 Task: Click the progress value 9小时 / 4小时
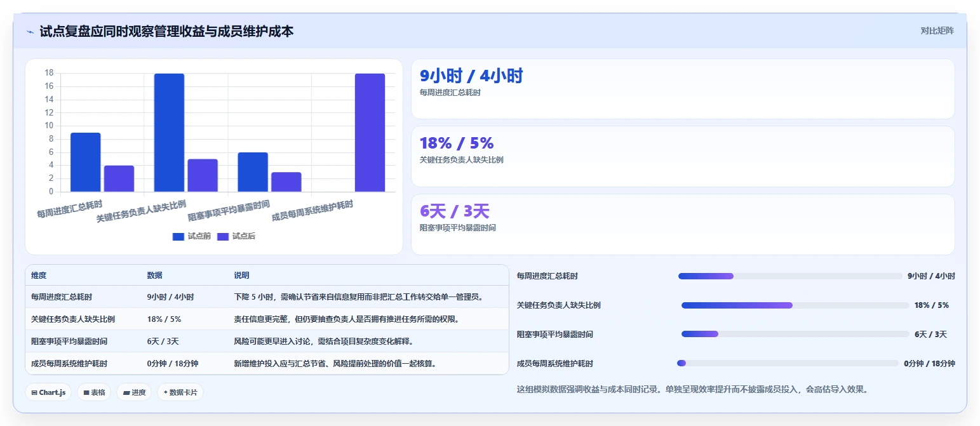click(931, 276)
